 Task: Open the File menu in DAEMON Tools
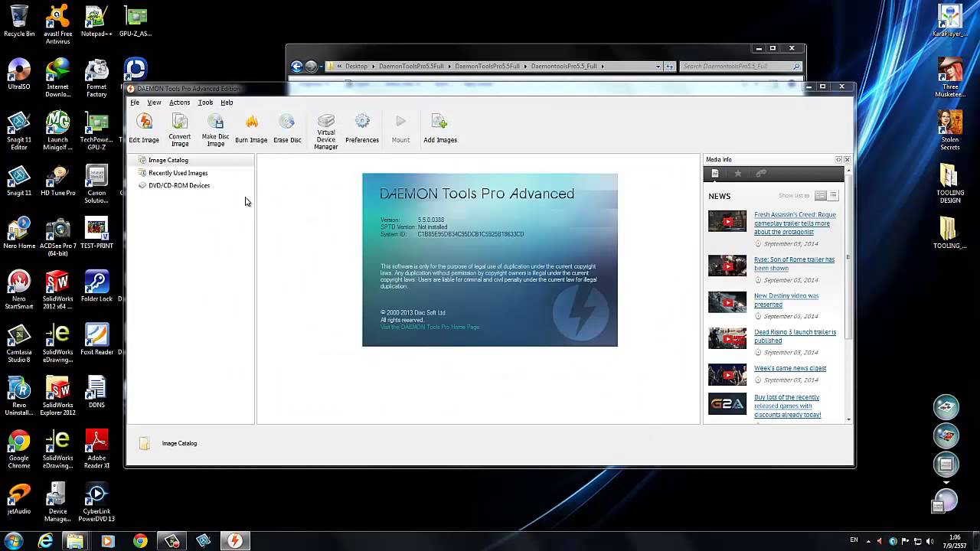tap(135, 103)
